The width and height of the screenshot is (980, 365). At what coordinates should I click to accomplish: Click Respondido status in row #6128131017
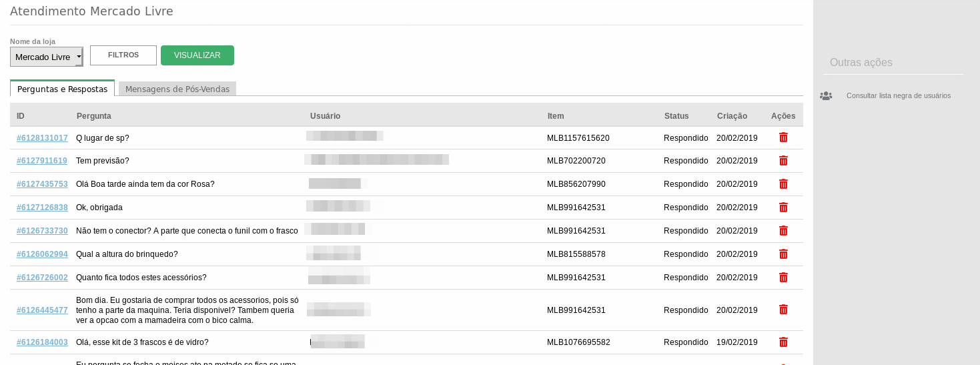[x=686, y=138]
